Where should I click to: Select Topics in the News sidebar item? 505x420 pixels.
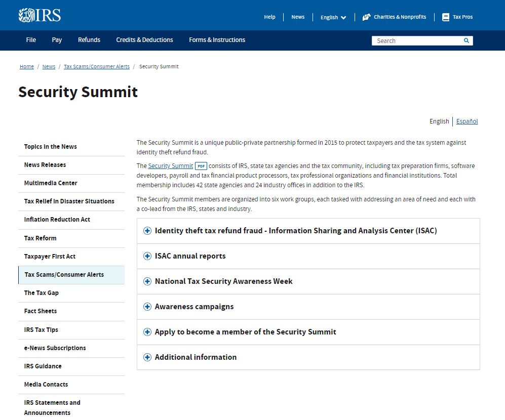[71, 147]
